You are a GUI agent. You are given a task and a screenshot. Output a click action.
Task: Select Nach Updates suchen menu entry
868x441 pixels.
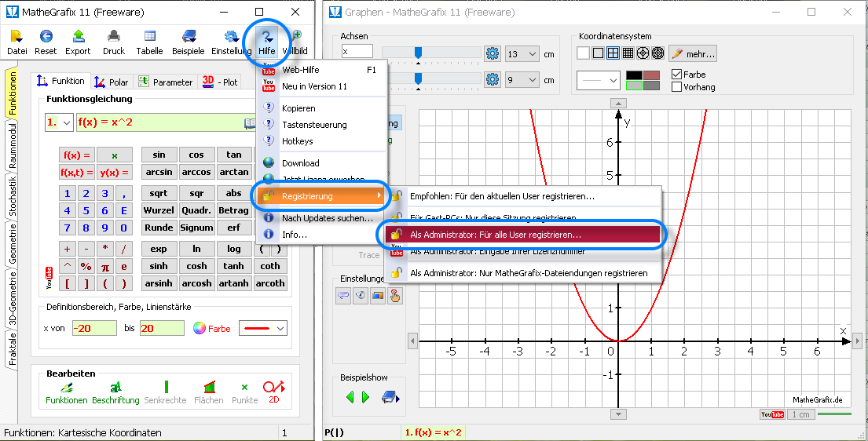(322, 218)
